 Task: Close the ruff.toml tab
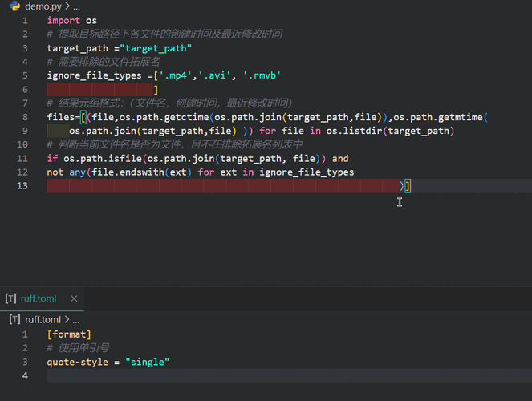coord(74,298)
